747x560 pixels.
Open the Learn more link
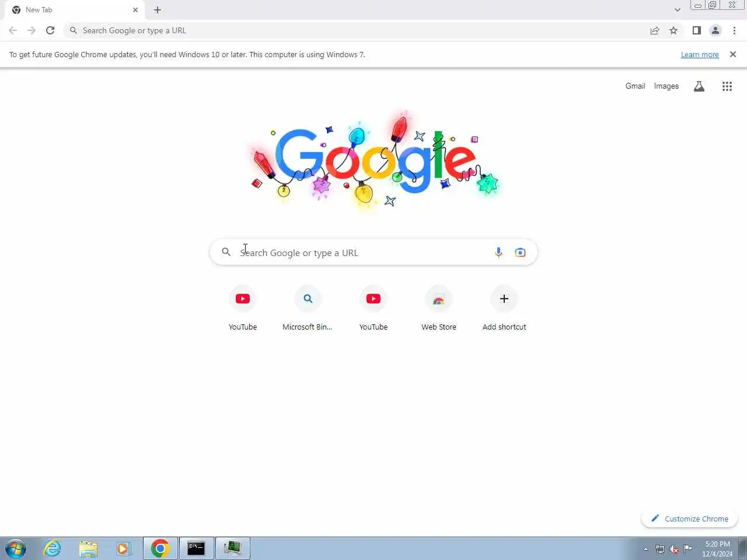(700, 54)
